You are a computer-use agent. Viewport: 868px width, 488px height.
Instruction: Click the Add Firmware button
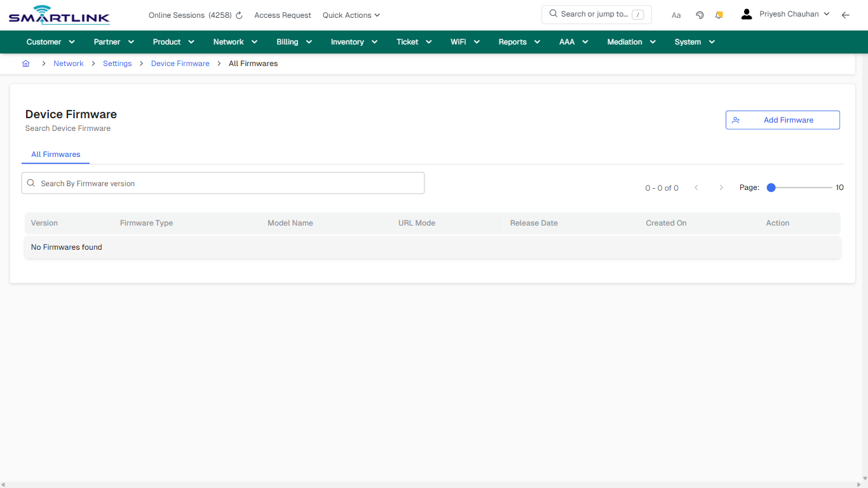coord(782,119)
